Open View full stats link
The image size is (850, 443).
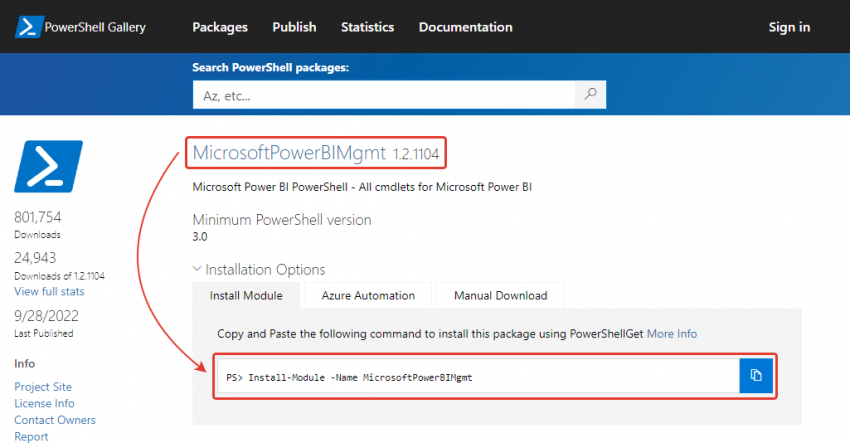49,291
